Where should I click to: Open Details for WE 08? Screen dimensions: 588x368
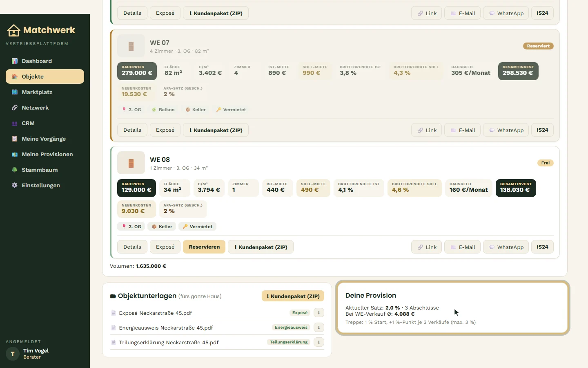[132, 247]
